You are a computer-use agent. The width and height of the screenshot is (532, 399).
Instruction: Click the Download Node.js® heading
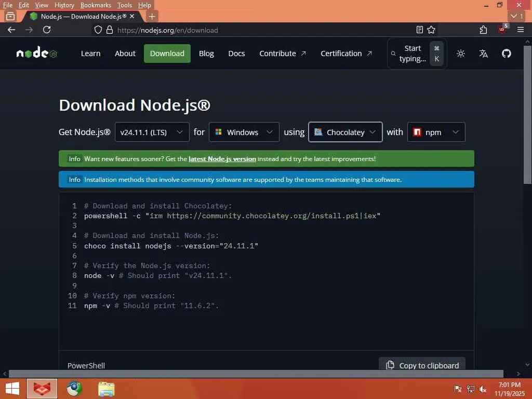coord(135,105)
